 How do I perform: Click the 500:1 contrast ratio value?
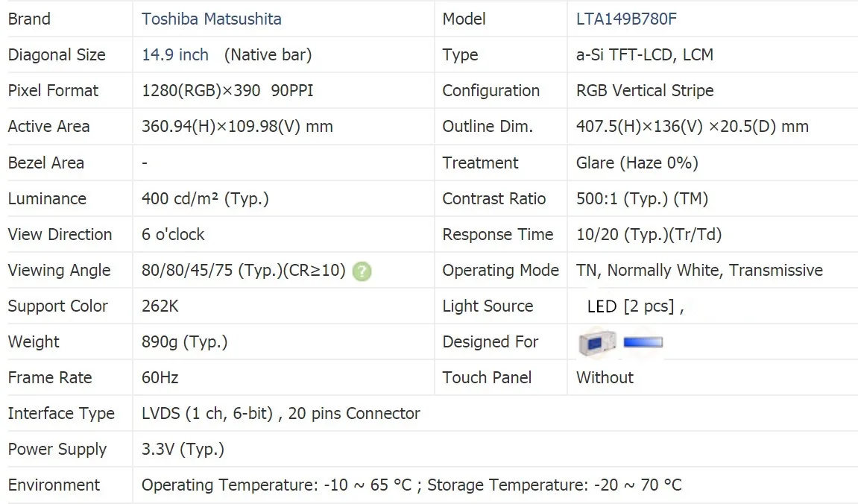642,198
